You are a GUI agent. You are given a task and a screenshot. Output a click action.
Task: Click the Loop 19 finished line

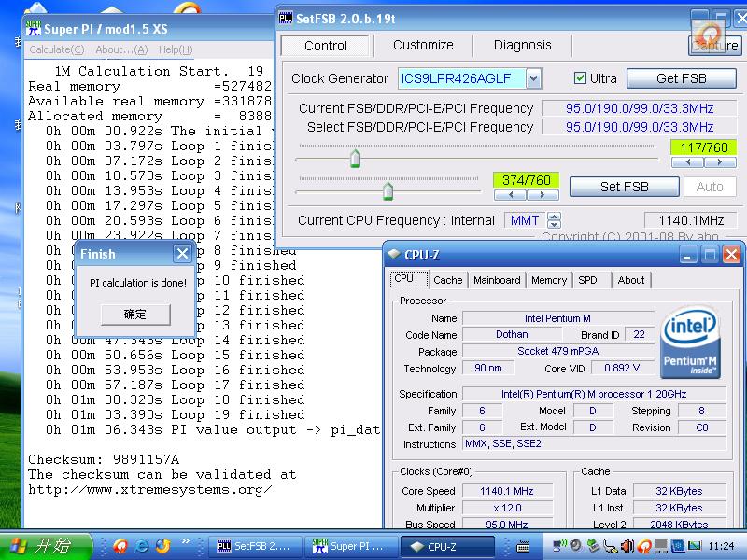coord(176,414)
